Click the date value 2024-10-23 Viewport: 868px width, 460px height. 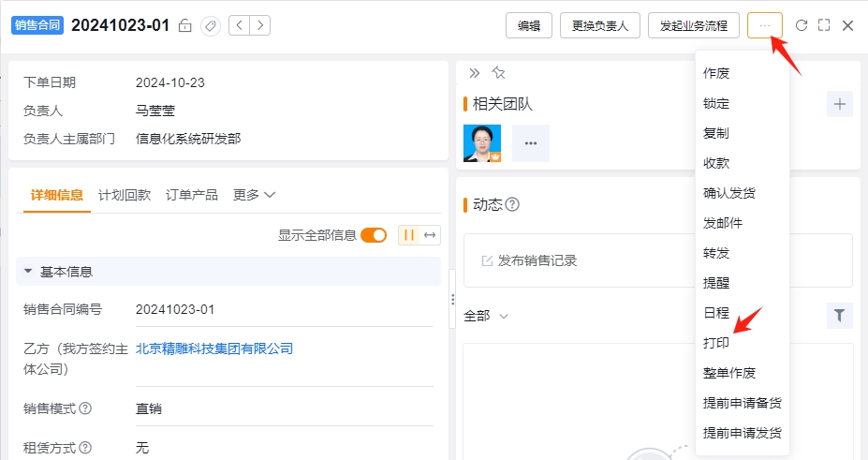click(x=170, y=83)
